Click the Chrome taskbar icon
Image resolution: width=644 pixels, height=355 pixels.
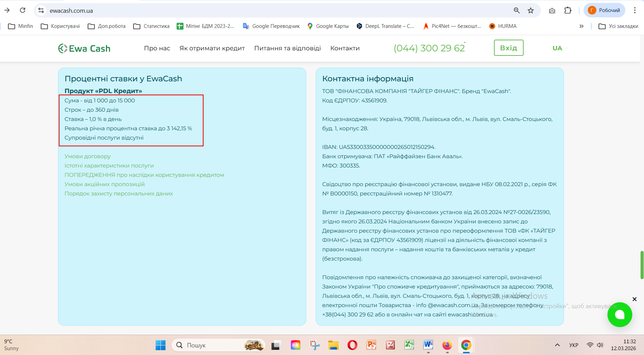click(466, 345)
